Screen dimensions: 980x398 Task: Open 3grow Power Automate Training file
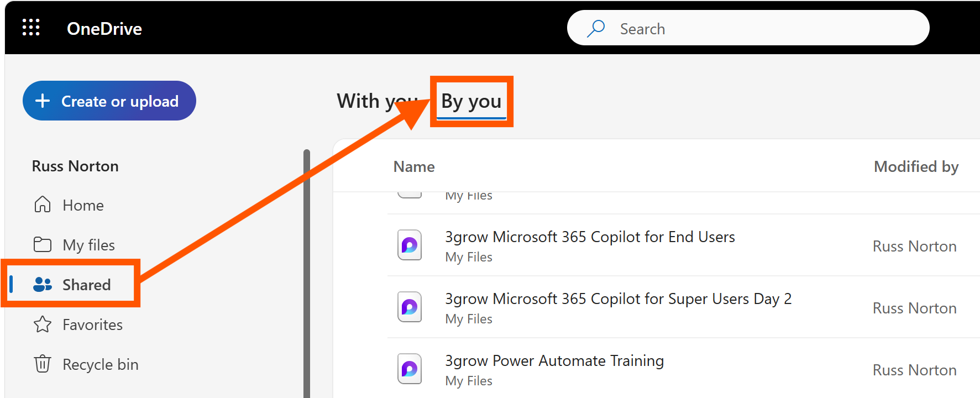tap(554, 361)
